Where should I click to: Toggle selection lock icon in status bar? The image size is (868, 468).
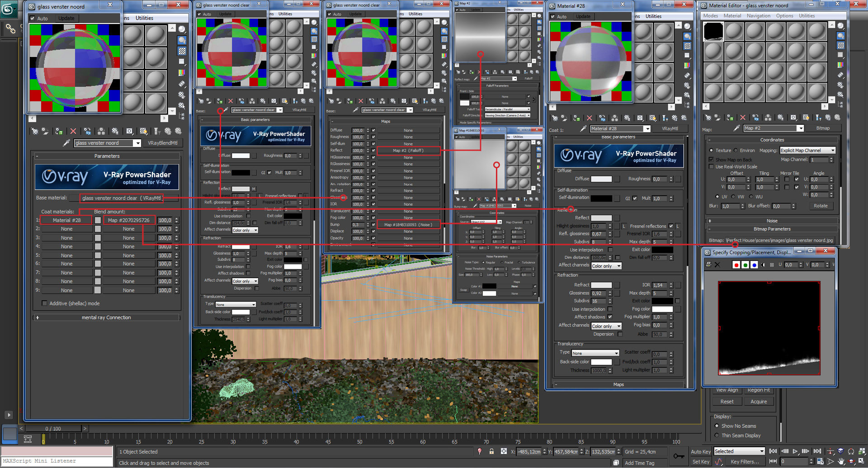click(491, 451)
